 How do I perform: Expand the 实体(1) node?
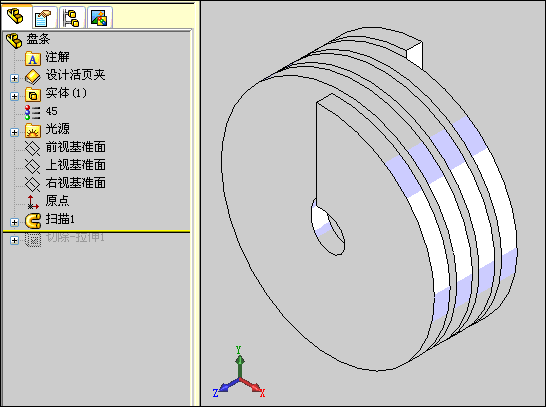pyautogui.click(x=14, y=96)
